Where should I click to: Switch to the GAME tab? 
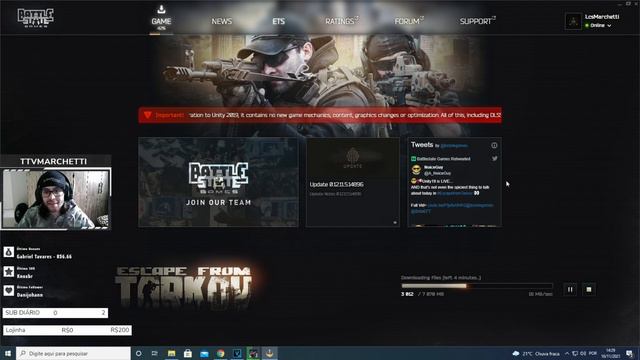coord(161,21)
